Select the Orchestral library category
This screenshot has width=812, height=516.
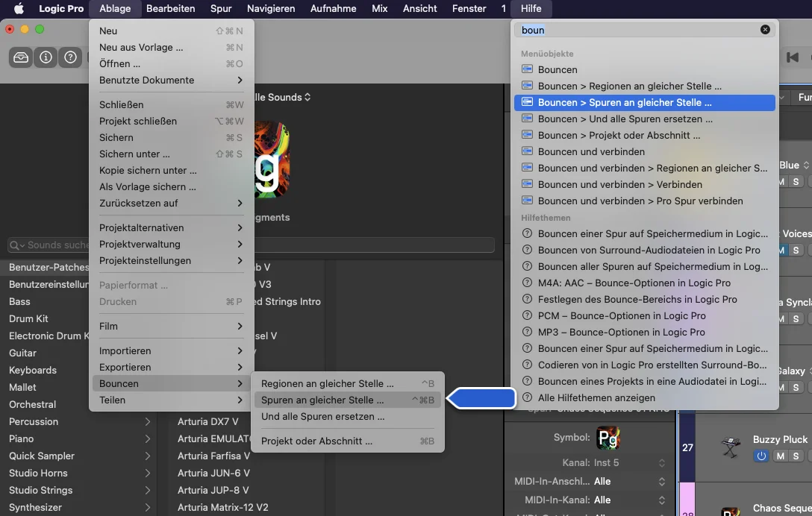[x=32, y=405]
